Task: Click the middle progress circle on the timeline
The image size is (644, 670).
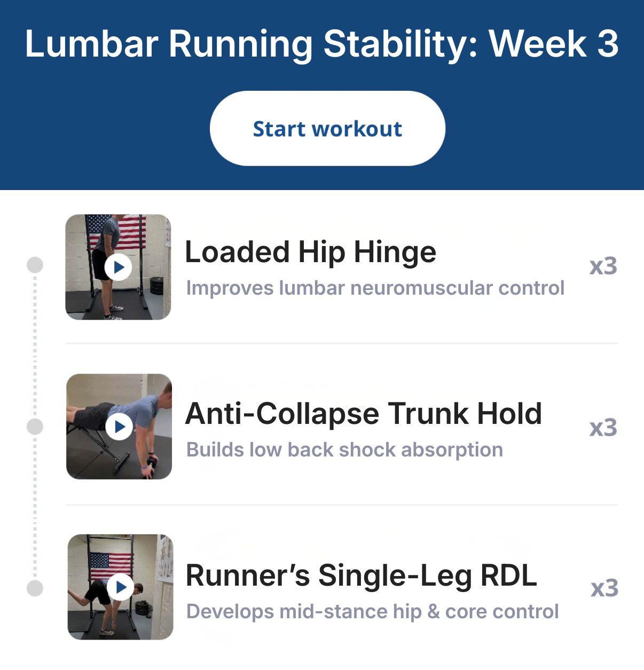Action: tap(35, 425)
